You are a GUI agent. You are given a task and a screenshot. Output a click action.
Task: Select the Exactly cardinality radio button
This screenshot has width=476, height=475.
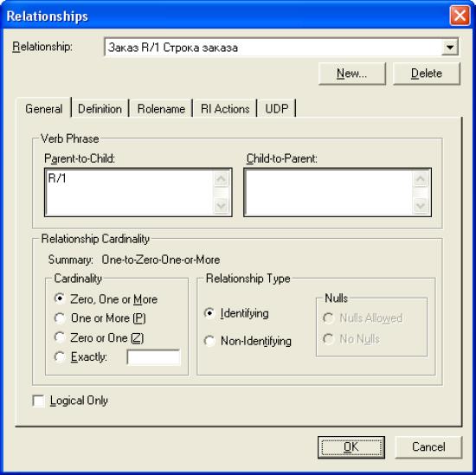tap(60, 357)
